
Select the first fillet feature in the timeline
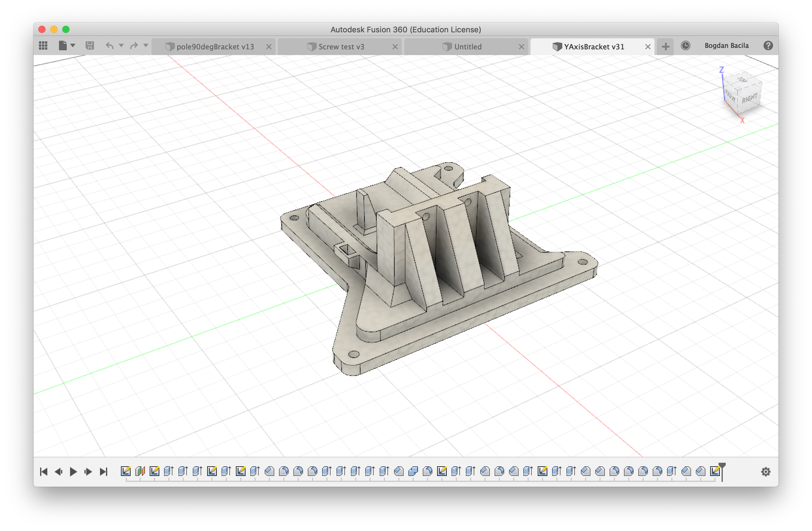(284, 471)
